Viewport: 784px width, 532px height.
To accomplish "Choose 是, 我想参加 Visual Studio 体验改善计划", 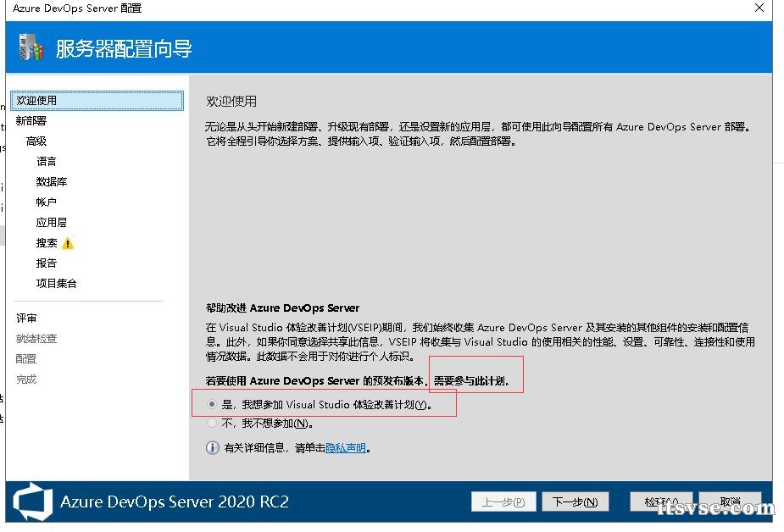I will coord(212,404).
